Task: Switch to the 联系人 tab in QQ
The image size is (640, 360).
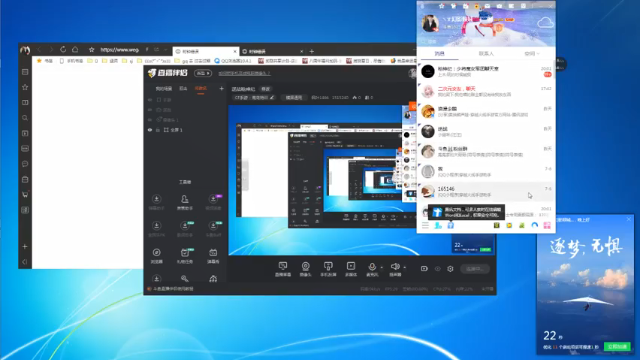Action: pos(486,53)
